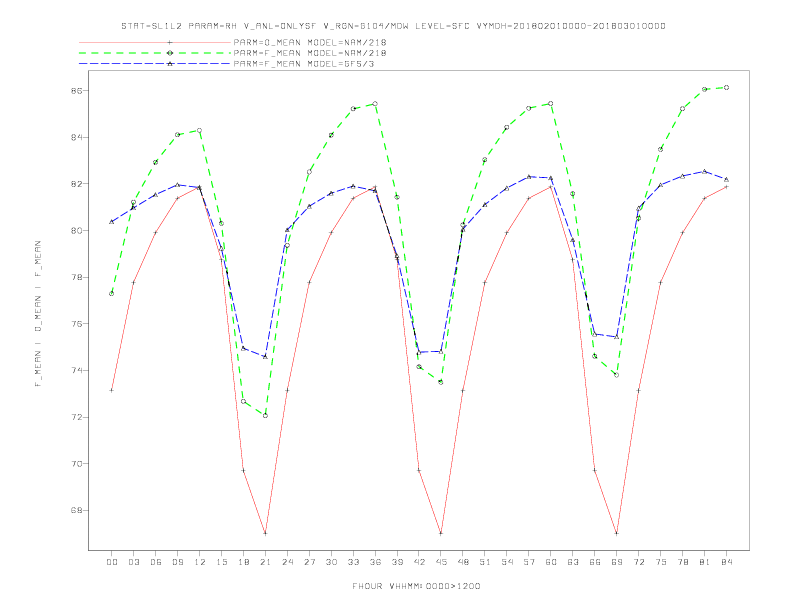The image size is (792, 612).
Task: Click the chart title beginning STAT=SL1L2 PARAM=RH
Action: click(393, 26)
